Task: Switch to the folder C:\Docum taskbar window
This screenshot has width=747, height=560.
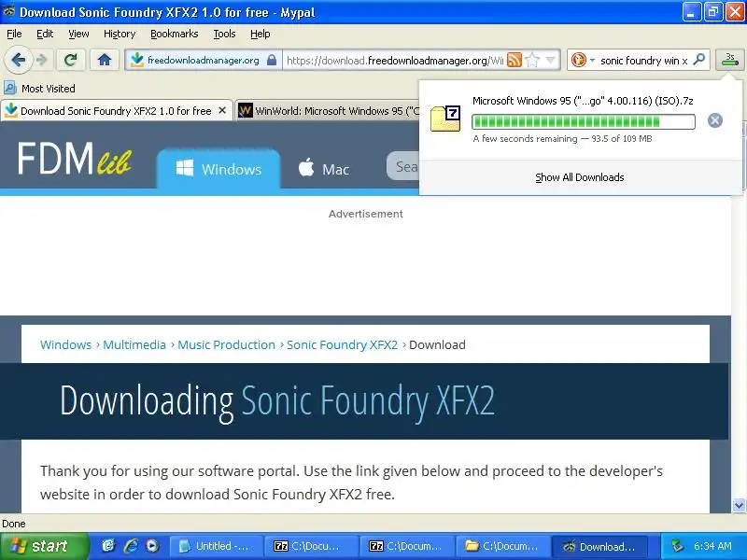Action: (502, 546)
